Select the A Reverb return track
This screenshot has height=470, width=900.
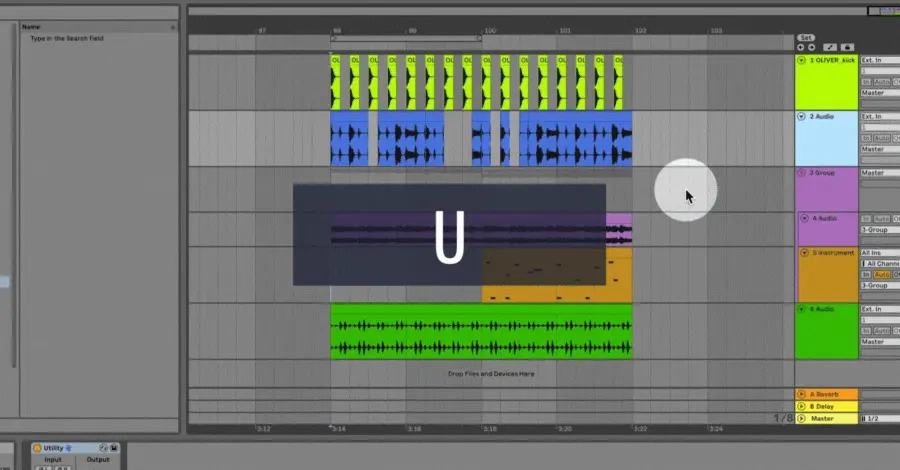827,394
